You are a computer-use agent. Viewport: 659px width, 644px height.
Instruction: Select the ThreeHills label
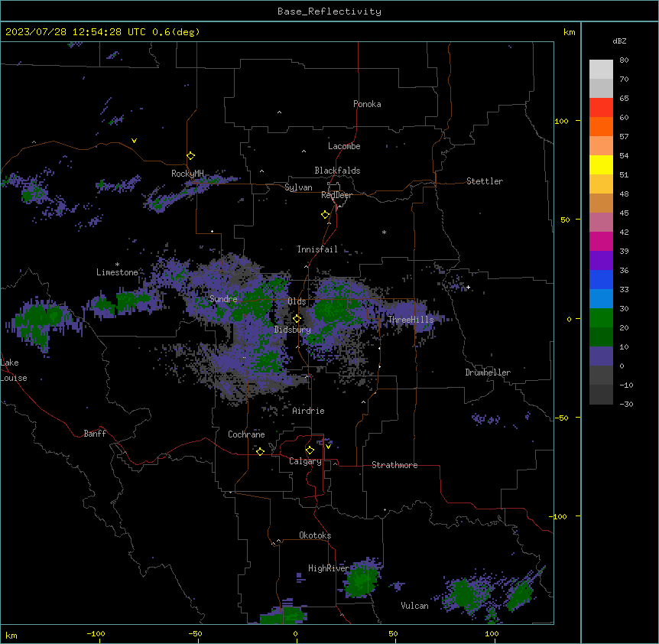tap(411, 320)
